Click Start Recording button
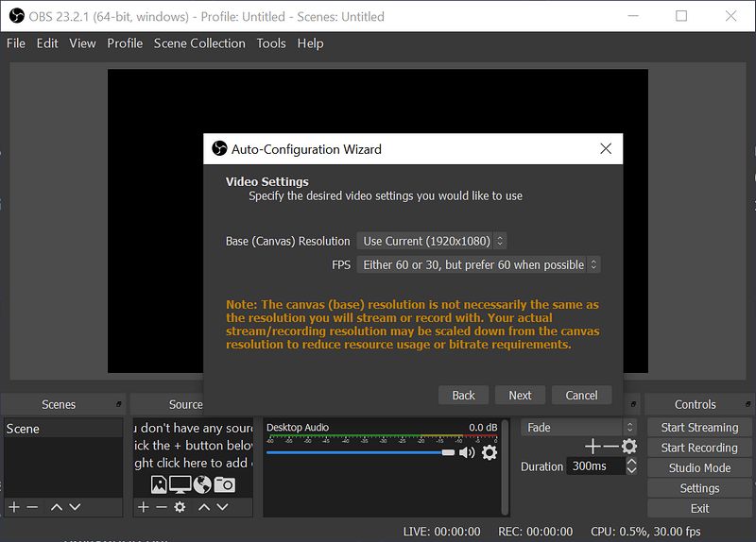The height and width of the screenshot is (542, 756). click(699, 448)
